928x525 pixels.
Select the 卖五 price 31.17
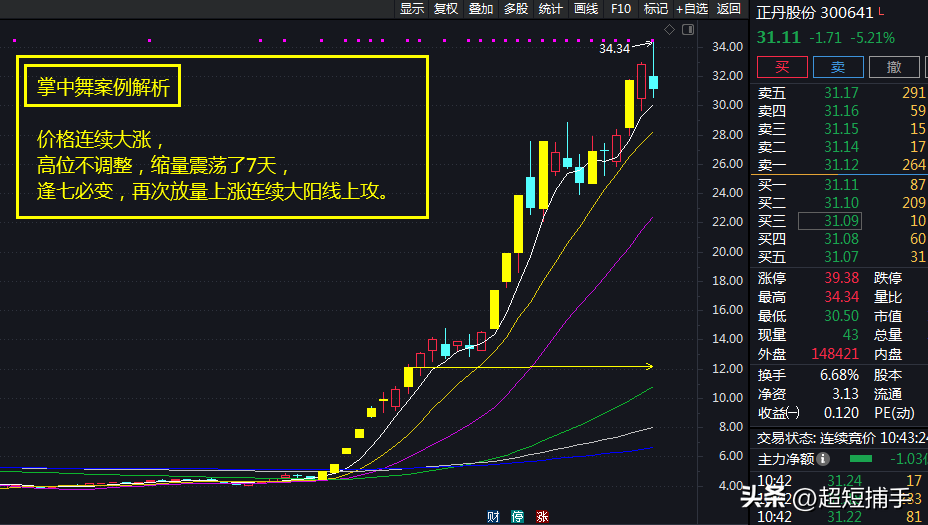841,93
